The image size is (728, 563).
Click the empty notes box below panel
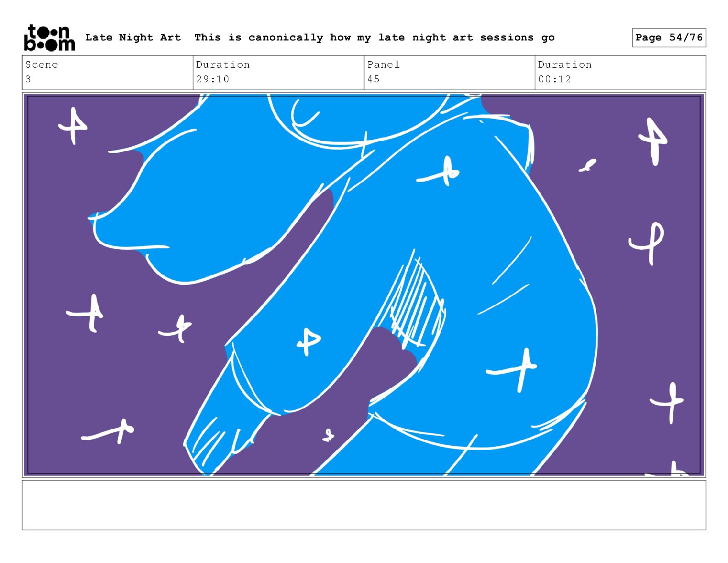tap(364, 505)
